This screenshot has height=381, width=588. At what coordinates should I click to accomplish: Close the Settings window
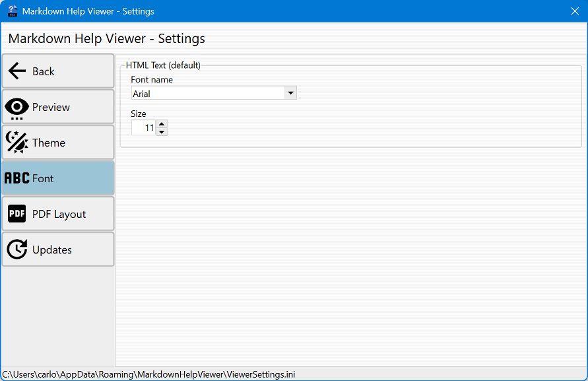[x=574, y=11]
